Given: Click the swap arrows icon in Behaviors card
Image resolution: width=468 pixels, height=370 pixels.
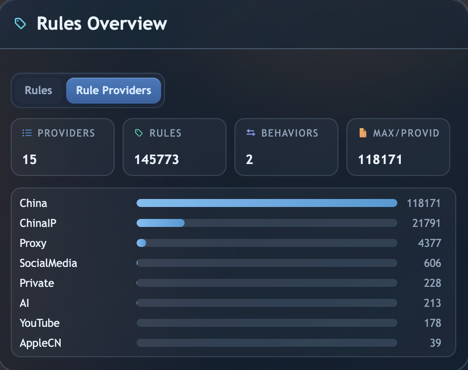Looking at the screenshot, I should tap(251, 133).
